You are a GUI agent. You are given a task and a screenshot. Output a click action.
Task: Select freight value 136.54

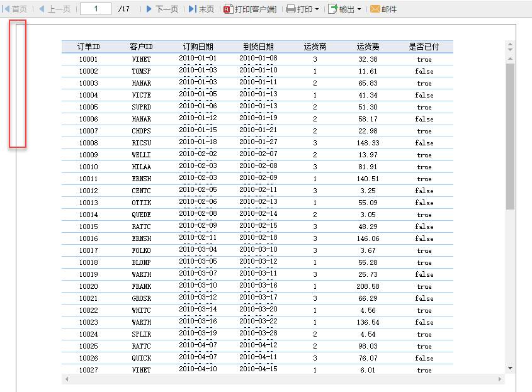368,322
